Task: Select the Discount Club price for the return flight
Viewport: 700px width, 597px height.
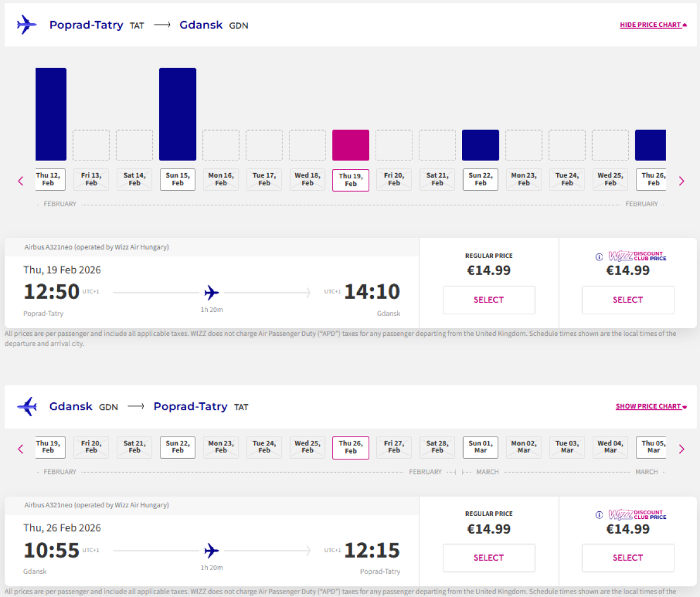Action: point(628,558)
